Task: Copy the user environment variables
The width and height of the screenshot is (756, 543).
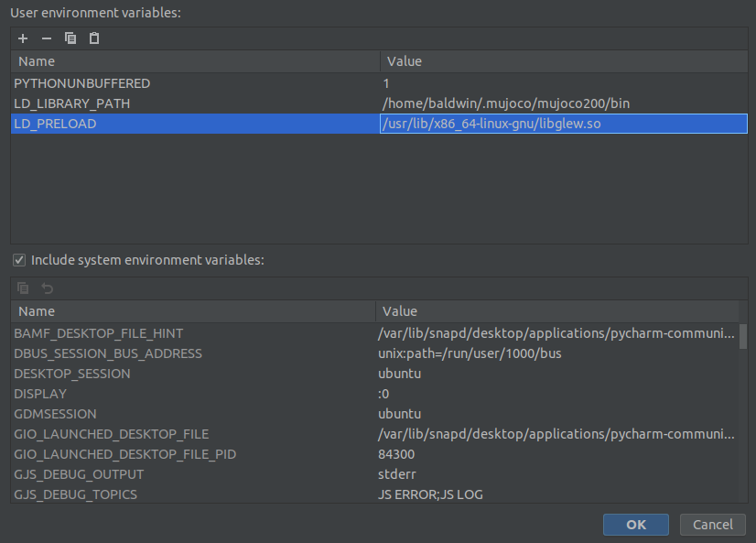Action: 70,38
